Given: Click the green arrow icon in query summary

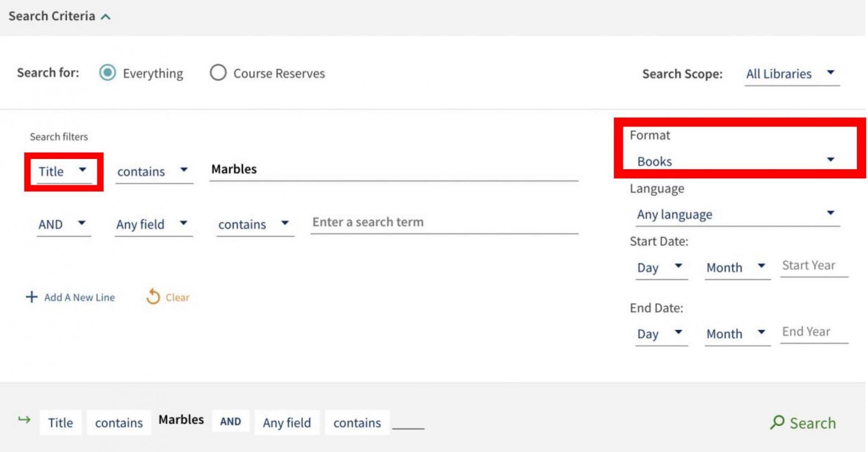Looking at the screenshot, I should click(24, 419).
